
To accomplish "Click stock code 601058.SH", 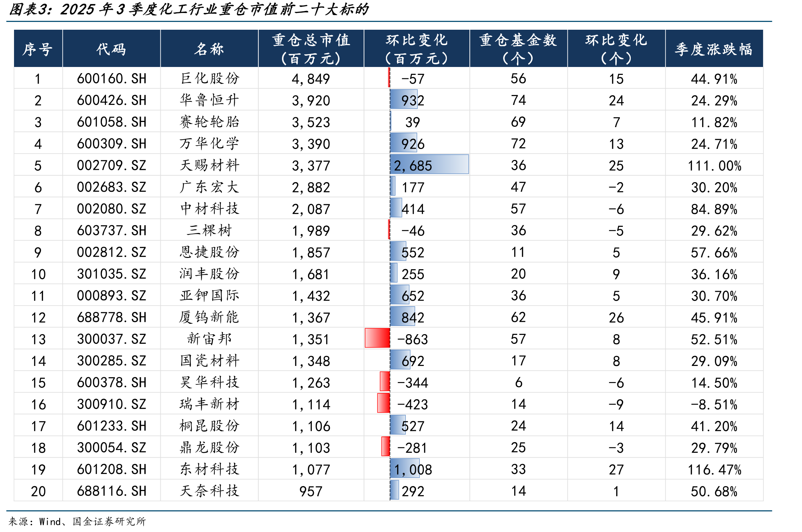I will tap(111, 122).
